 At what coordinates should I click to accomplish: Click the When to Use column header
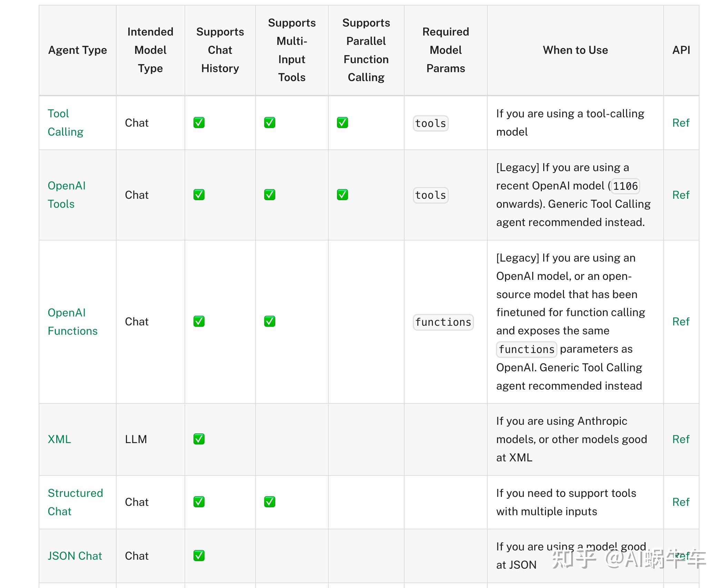(x=575, y=50)
